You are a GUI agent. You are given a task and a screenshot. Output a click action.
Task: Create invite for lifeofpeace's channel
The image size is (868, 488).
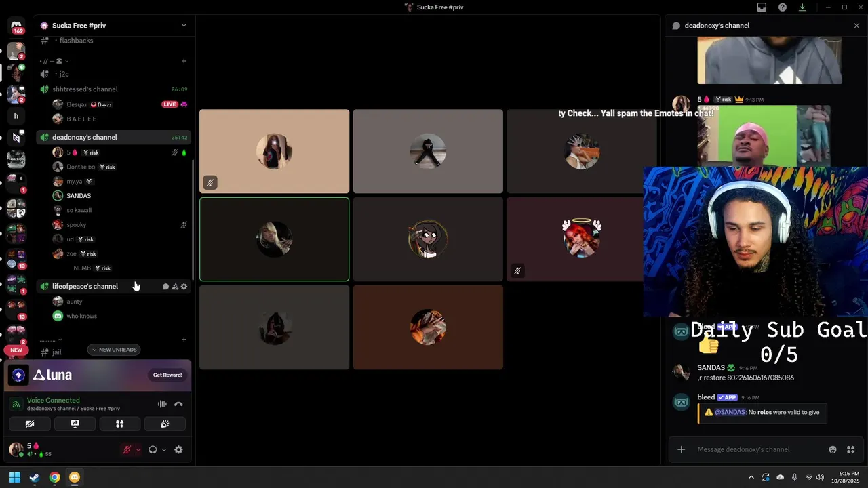[x=174, y=287]
